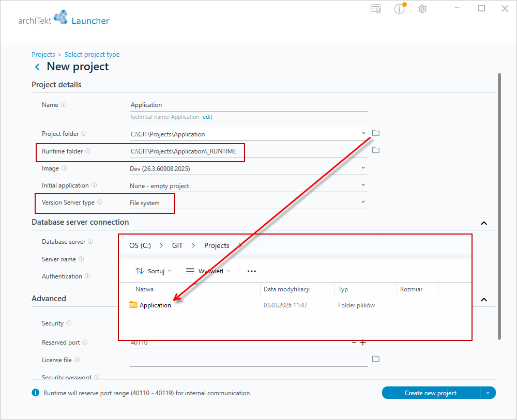Viewport: 517px width, 420px height.
Task: Open the Initial application dropdown
Action: tap(363, 185)
